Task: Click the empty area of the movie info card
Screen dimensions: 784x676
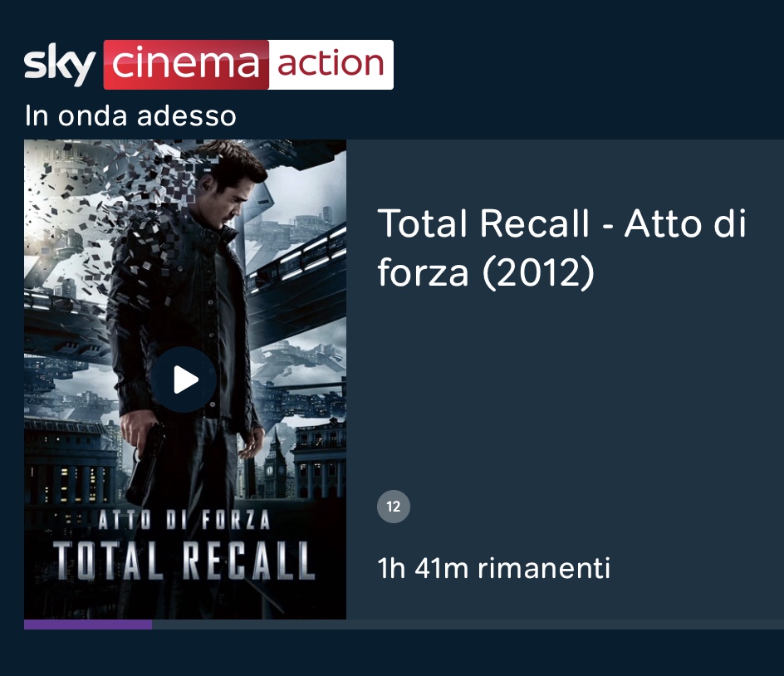Action: (565, 390)
